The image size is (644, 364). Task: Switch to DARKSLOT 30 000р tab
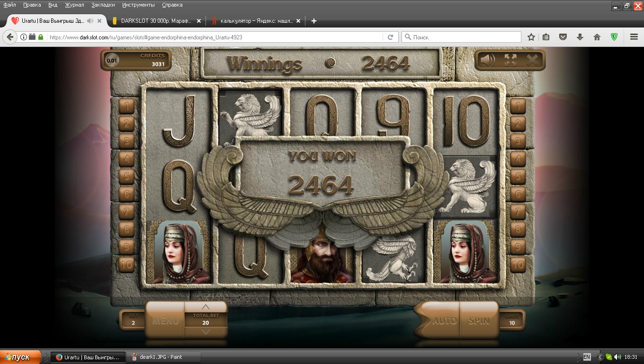tap(156, 21)
